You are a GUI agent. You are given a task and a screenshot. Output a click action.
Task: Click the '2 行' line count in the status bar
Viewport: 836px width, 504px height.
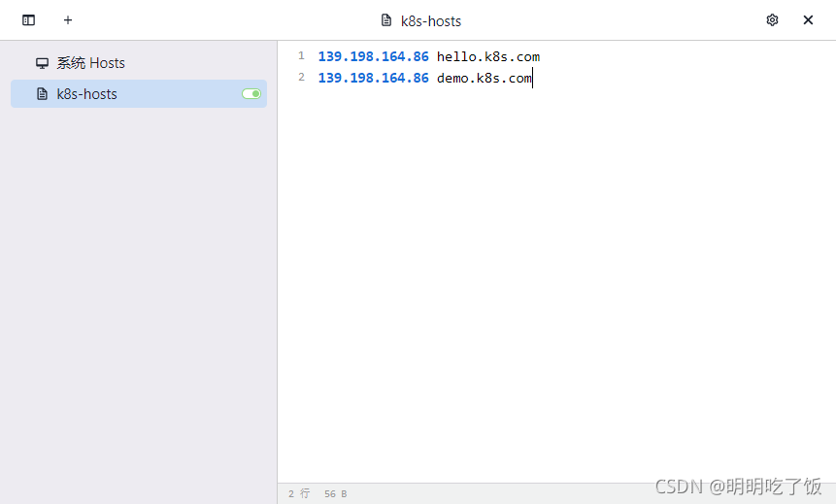pyautogui.click(x=299, y=494)
